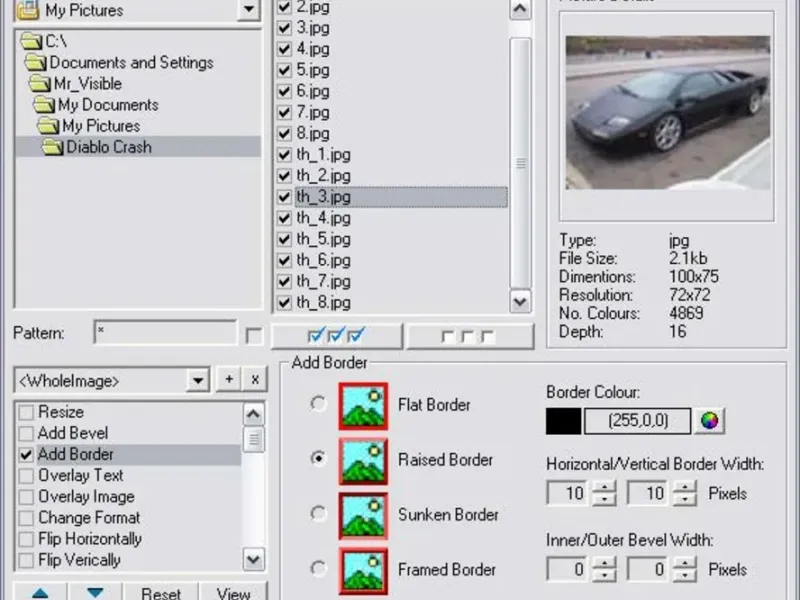Click the file list scrollbar thumb

click(x=520, y=163)
